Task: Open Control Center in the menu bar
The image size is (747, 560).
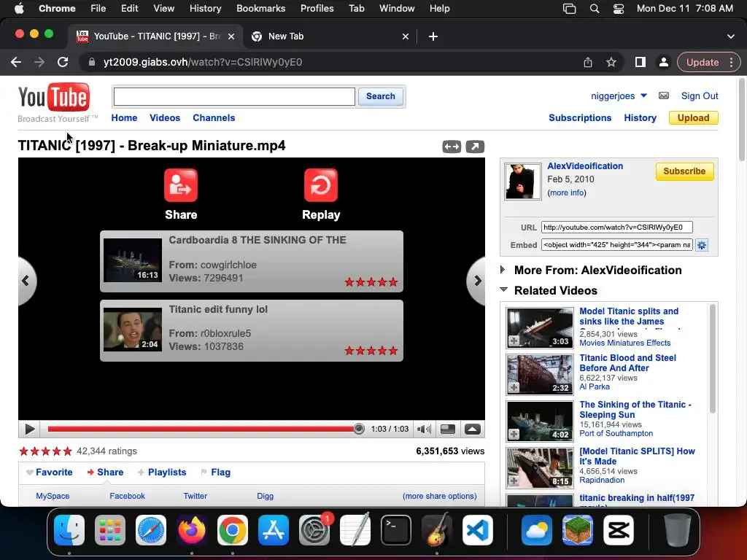Action: point(619,9)
